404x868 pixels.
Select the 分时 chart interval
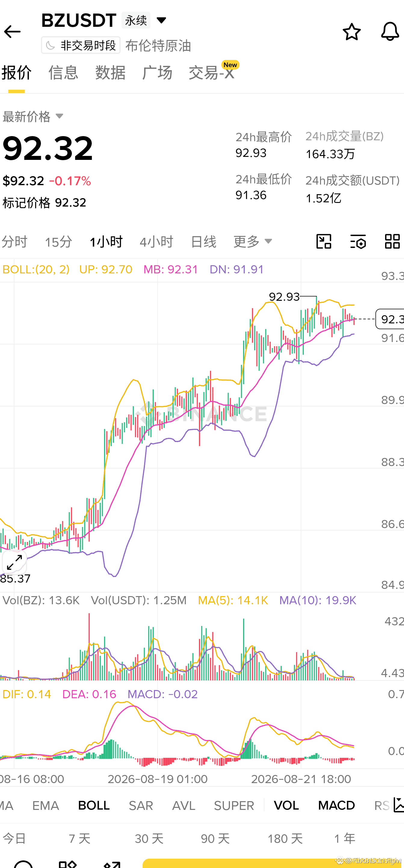coord(14,242)
